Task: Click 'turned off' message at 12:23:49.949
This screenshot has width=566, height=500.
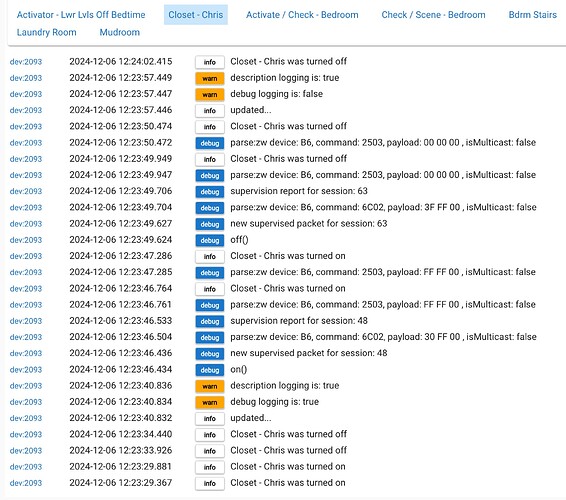Action: coord(288,158)
